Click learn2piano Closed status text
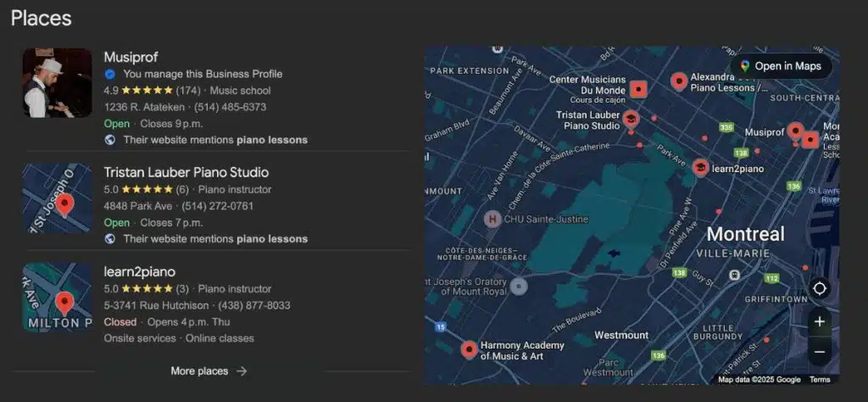The height and width of the screenshot is (402, 868). [120, 321]
